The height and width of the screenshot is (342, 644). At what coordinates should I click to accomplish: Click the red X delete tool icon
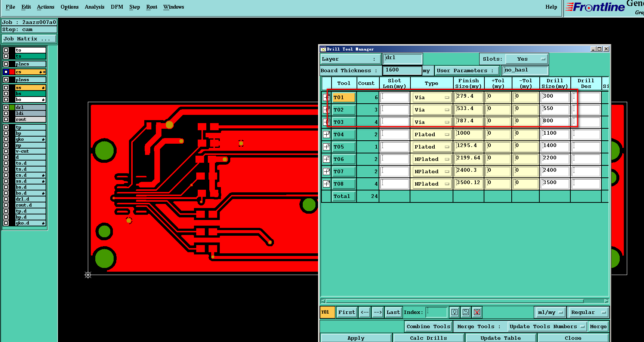(477, 312)
